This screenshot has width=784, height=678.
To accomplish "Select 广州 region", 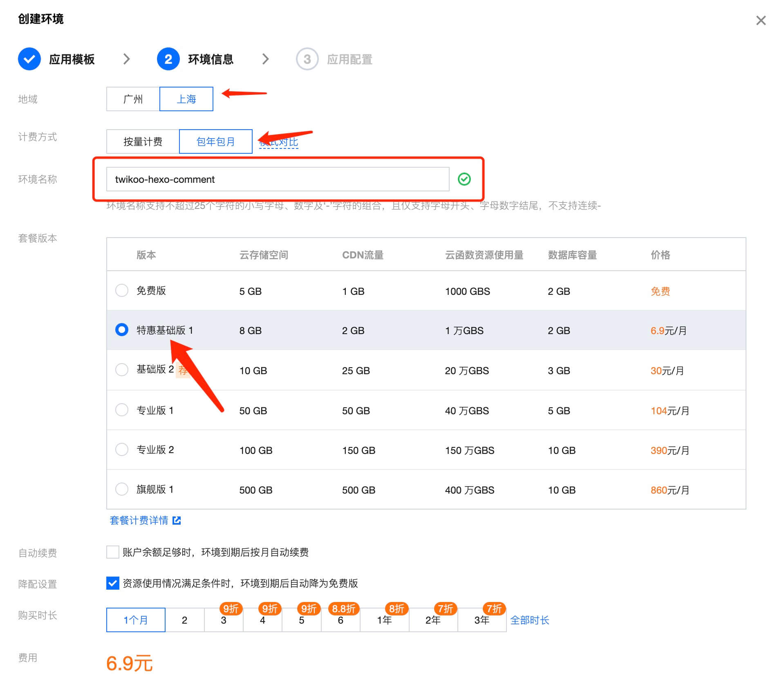I will tap(133, 99).
